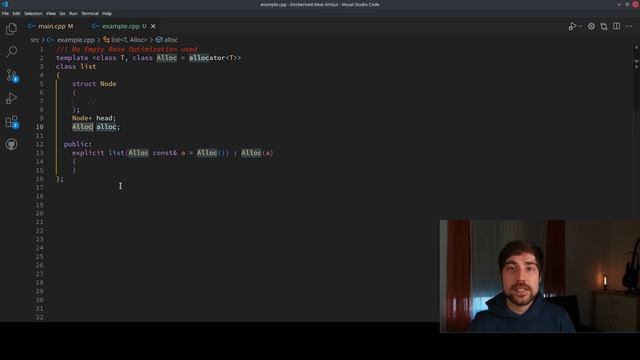The height and width of the screenshot is (360, 640).
Task: Click the example.cpp breadcrumb segment
Action: (x=76, y=40)
